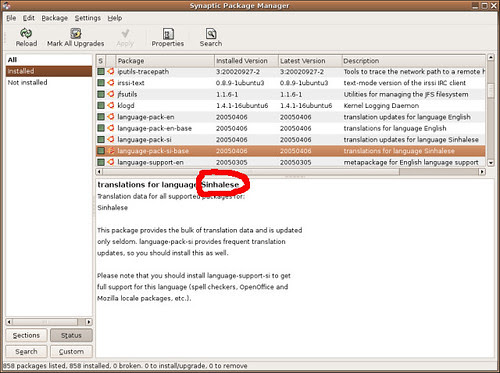Viewport: 500px width, 373px height.
Task: Select the language-pack-en package name
Action: coord(146,117)
